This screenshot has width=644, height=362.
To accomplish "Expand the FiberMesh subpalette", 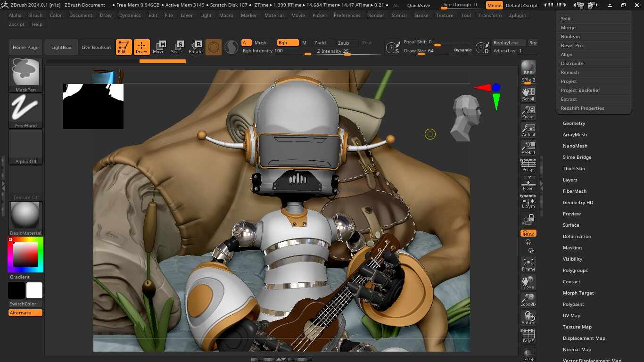I will (574, 191).
